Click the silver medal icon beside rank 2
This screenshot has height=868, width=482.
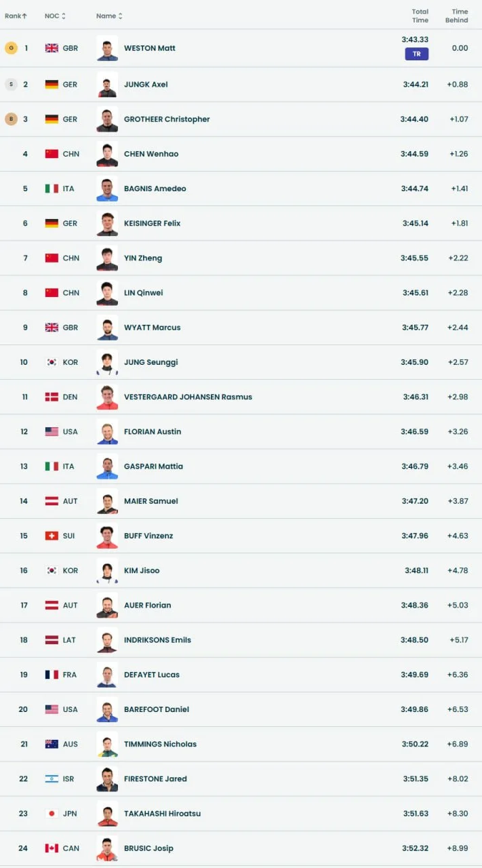point(11,84)
